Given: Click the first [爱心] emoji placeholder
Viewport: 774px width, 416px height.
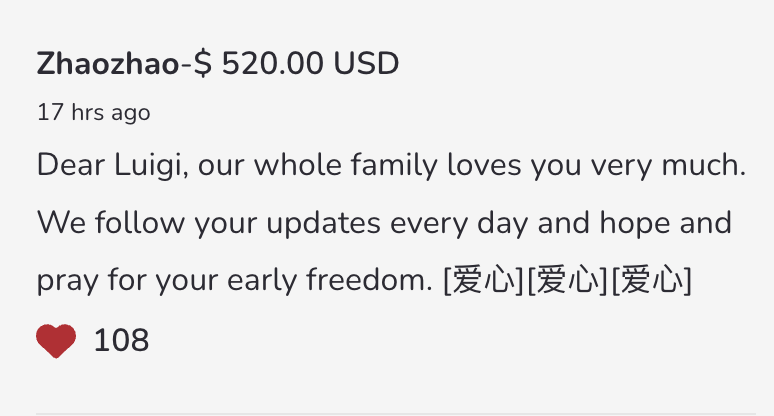Looking at the screenshot, I should [483, 280].
